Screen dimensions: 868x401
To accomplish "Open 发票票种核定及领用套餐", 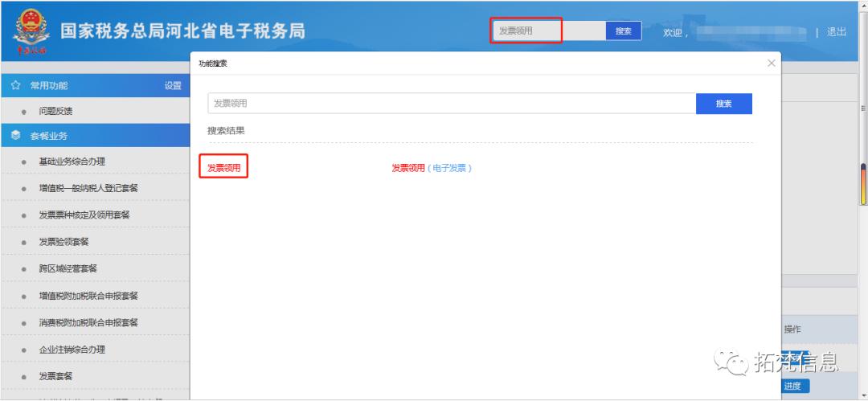I will [x=84, y=215].
